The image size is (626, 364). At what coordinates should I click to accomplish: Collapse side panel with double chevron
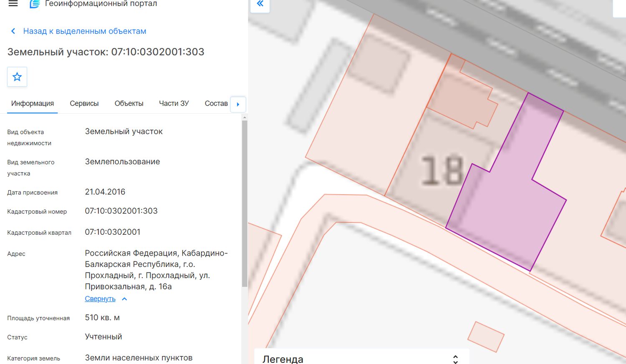[260, 4]
